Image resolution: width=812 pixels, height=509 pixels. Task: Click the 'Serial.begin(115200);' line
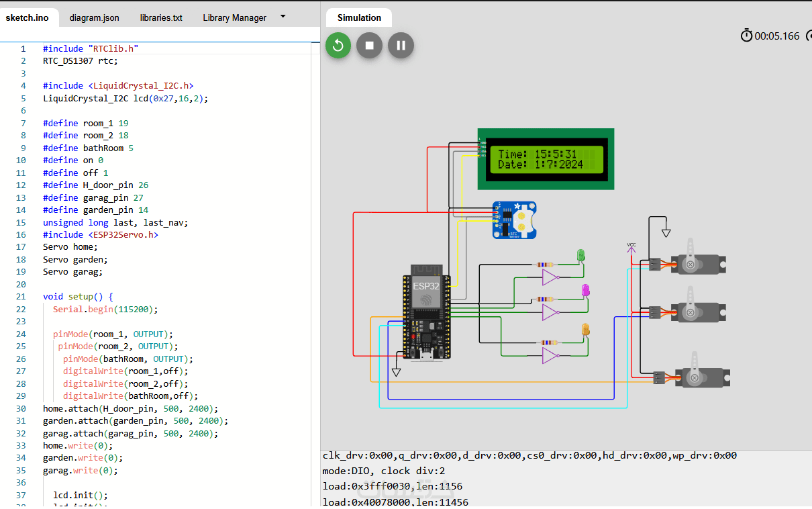point(105,309)
